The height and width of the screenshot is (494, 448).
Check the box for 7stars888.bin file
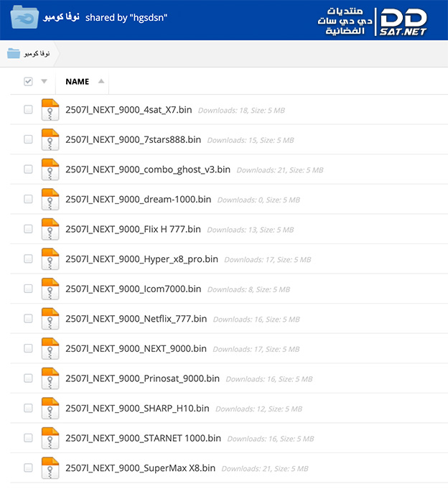point(28,140)
